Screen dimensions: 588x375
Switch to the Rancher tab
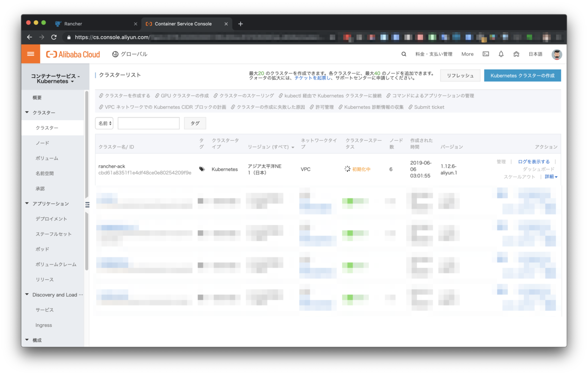tap(96, 24)
